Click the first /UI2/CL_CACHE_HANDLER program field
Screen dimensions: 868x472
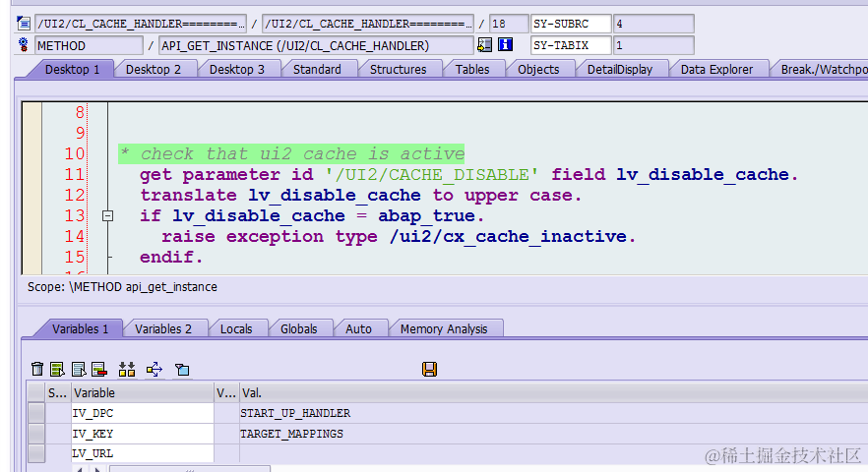coord(141,24)
